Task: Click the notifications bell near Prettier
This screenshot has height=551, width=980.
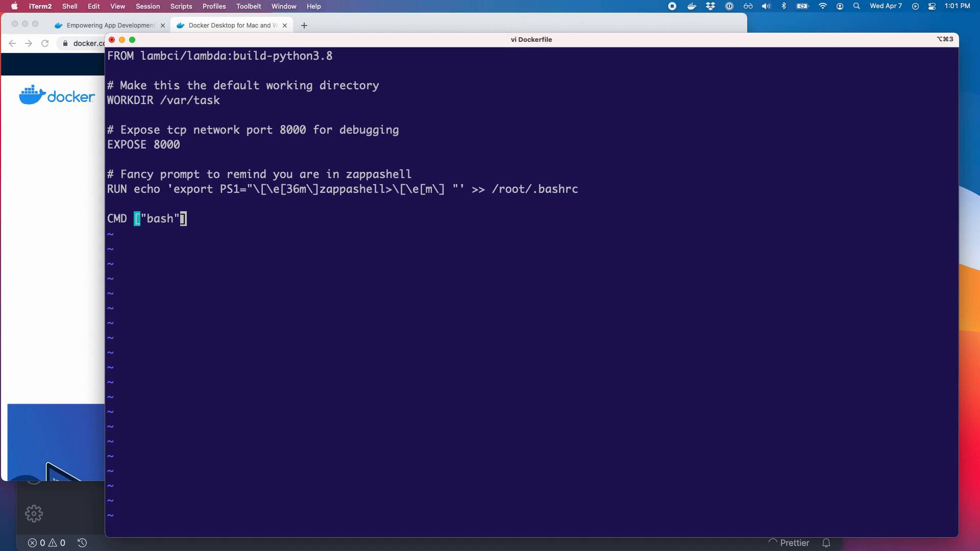Action: click(x=826, y=543)
